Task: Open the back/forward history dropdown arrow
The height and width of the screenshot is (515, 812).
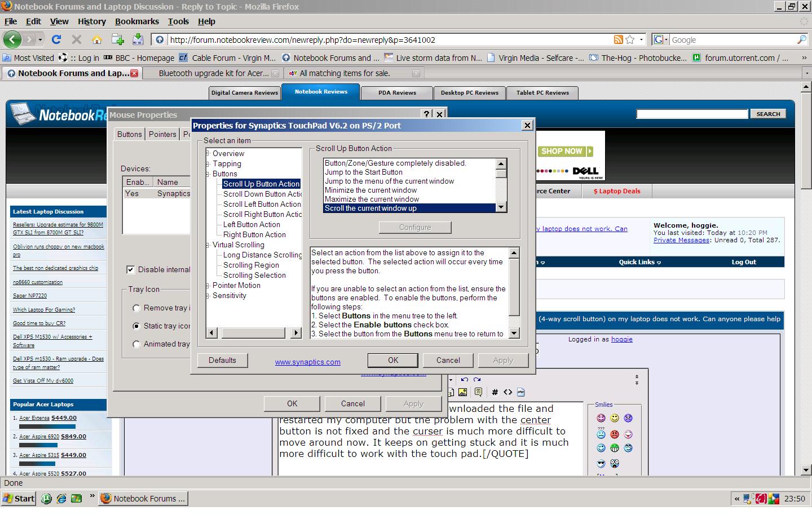Action: pos(40,39)
